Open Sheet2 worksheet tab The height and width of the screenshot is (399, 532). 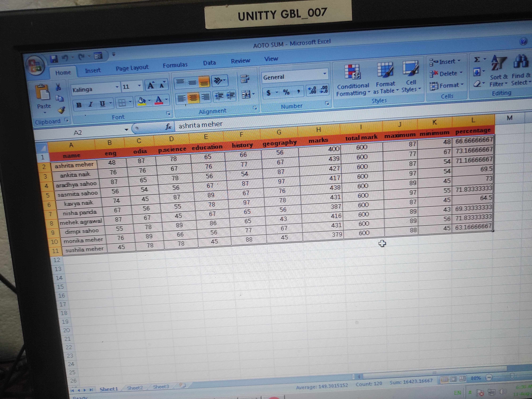pyautogui.click(x=135, y=388)
